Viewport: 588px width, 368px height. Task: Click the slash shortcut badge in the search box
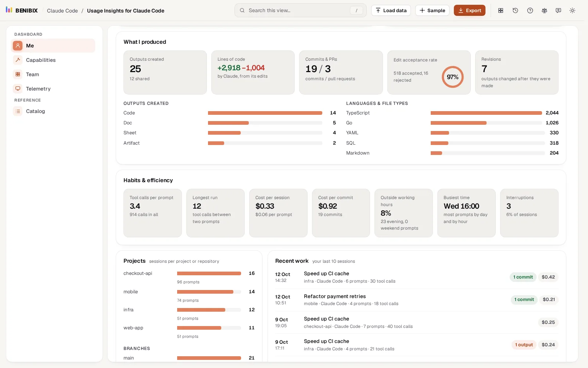356,11
